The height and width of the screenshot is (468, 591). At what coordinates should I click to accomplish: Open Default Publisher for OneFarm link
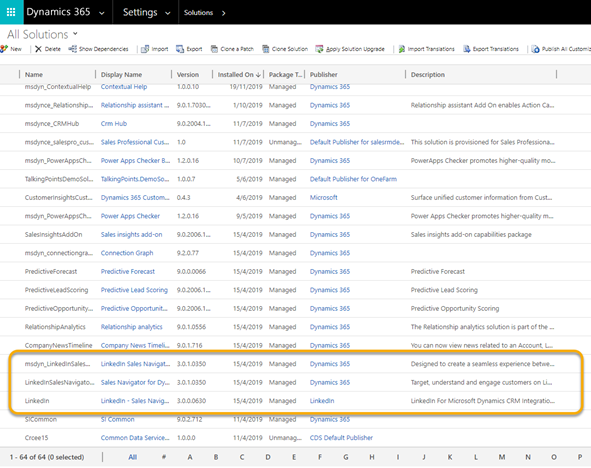353,179
